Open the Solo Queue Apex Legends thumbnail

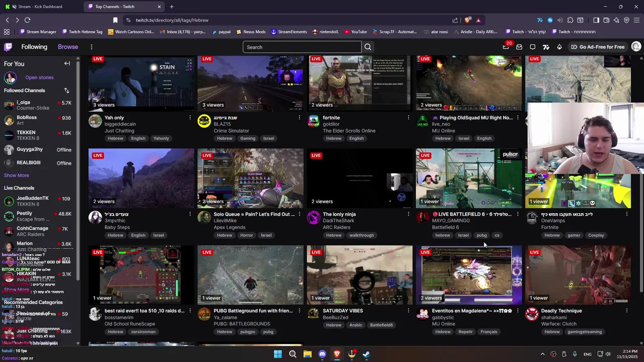tap(250, 178)
